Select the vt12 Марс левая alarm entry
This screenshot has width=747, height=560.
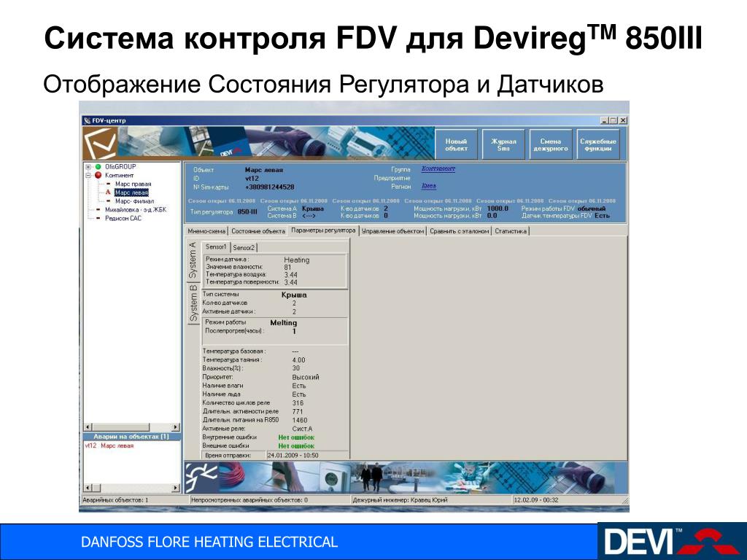coord(109,446)
